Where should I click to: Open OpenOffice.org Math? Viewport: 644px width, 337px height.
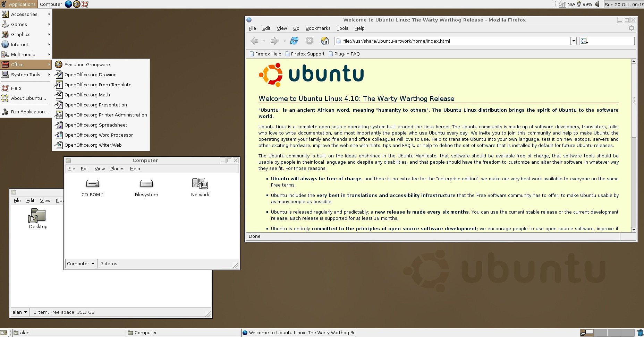pos(101,95)
